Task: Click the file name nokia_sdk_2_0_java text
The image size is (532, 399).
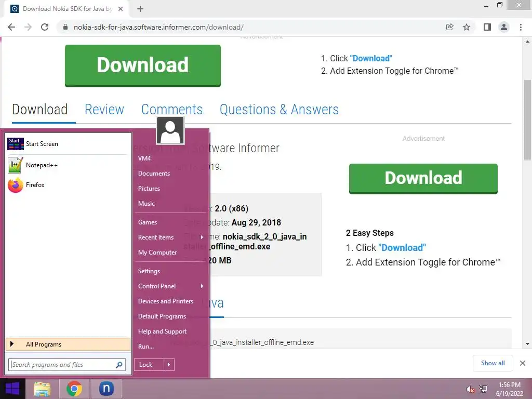Action: pyautogui.click(x=264, y=236)
